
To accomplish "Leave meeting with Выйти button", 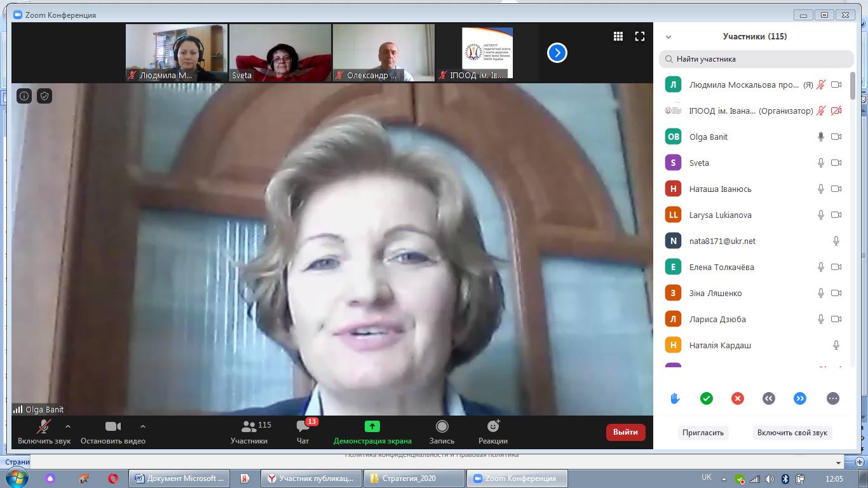I will (x=625, y=432).
